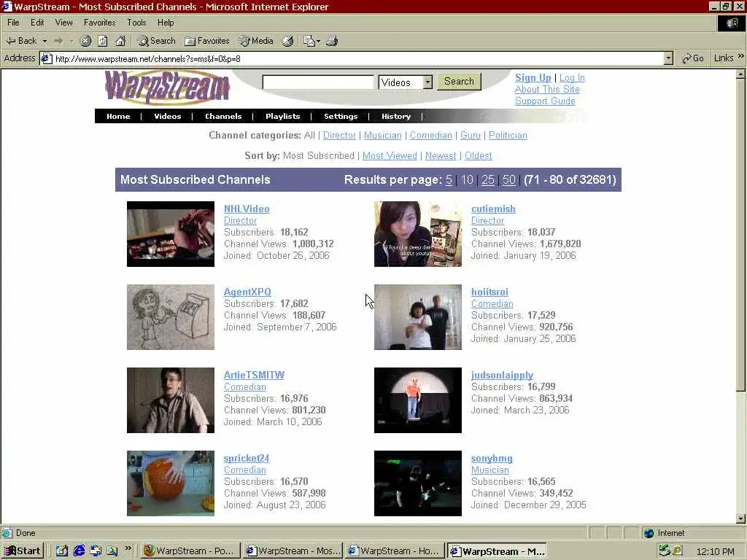The width and height of the screenshot is (747, 560).
Task: Go to the Playlists navigation tab
Action: point(282,116)
